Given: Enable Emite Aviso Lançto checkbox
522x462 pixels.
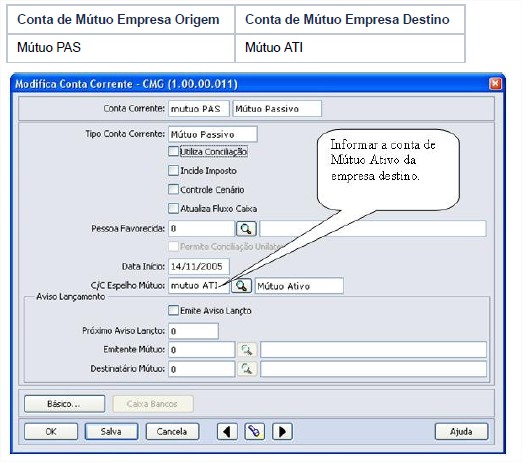Looking at the screenshot, I should (173, 310).
